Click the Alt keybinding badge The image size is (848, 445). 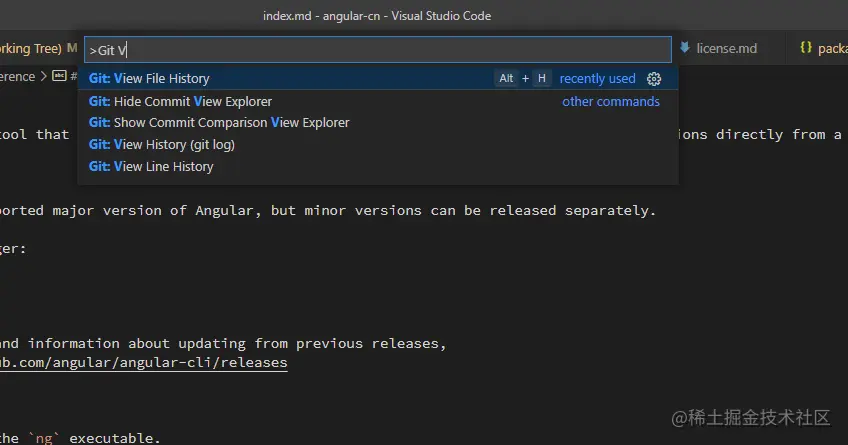tap(506, 78)
